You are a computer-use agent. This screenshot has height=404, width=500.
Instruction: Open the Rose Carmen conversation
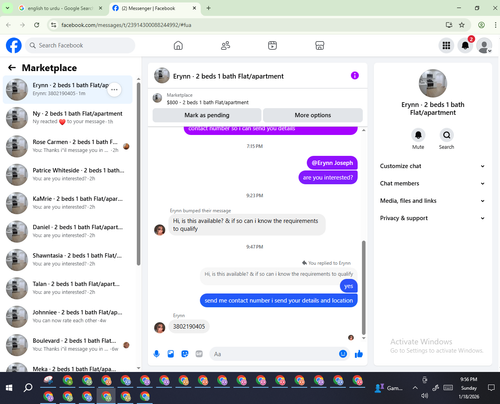(x=68, y=146)
